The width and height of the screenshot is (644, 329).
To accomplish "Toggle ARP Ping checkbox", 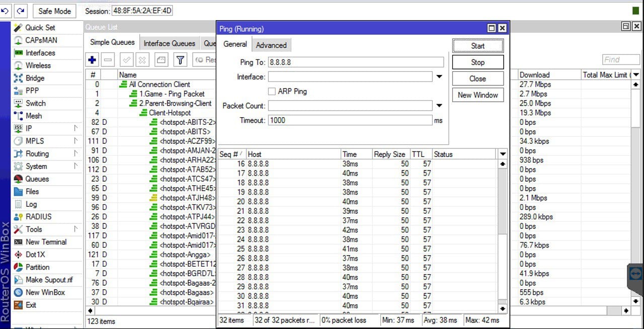I will pos(272,92).
